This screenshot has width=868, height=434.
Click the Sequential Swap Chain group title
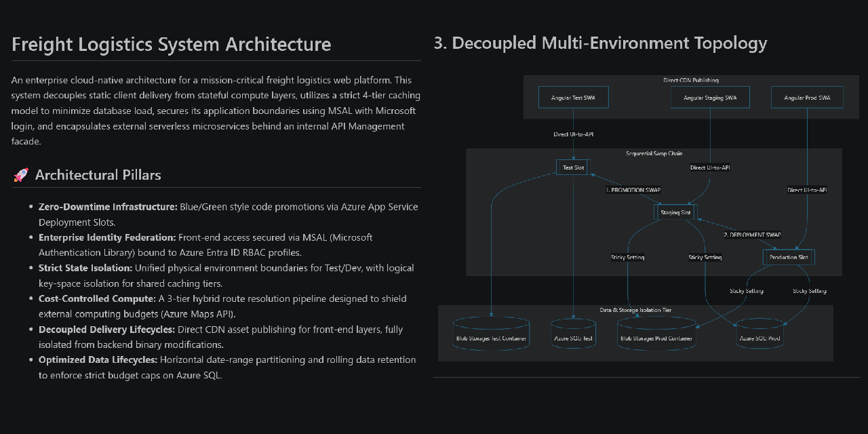coord(654,153)
